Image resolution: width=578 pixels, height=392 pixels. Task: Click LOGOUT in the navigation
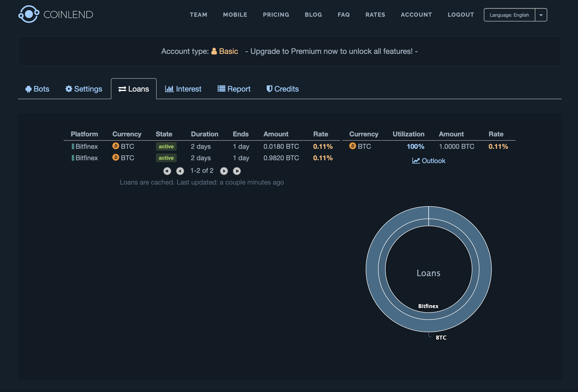pyautogui.click(x=461, y=15)
